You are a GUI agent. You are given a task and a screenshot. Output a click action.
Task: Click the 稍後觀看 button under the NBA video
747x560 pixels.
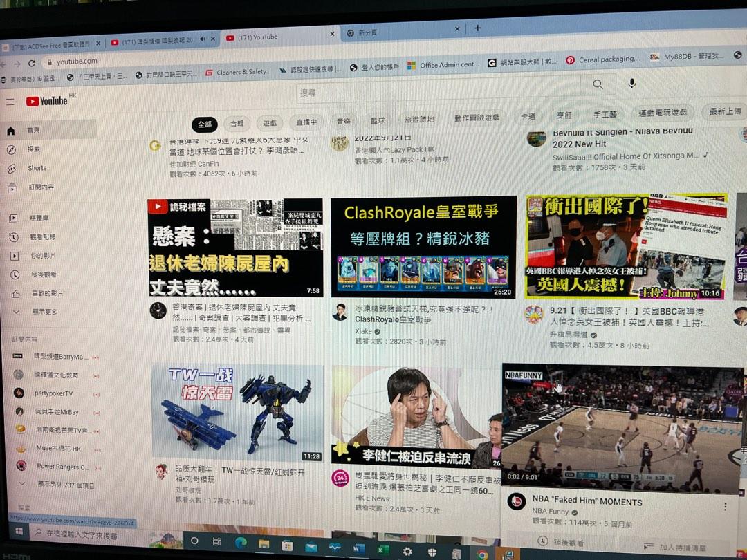click(561, 541)
